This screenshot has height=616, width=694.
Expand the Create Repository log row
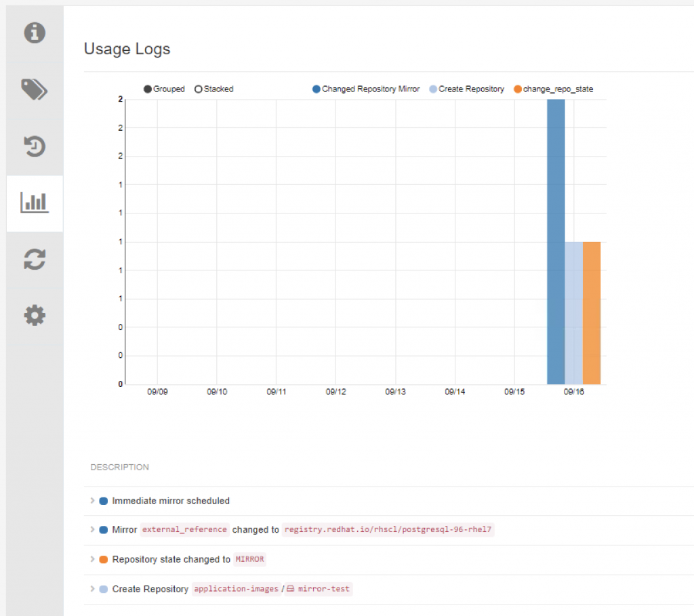point(92,589)
